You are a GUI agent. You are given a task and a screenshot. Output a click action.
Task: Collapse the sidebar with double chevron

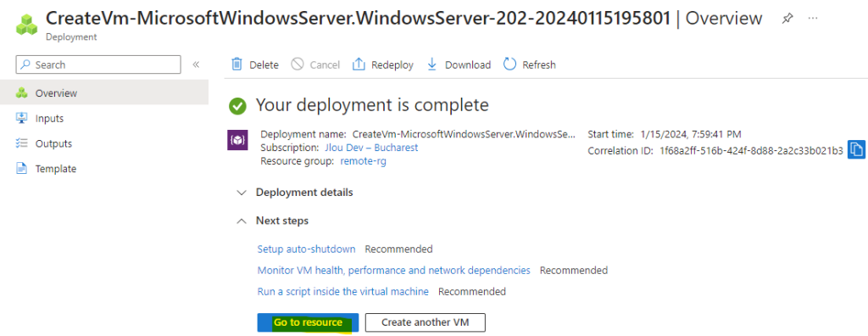click(x=196, y=64)
